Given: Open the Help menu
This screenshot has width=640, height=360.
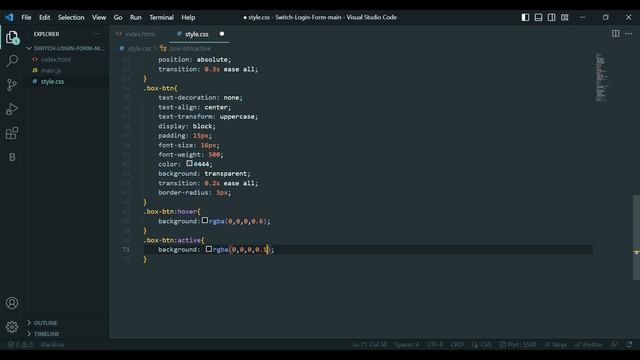Looking at the screenshot, I should [x=188, y=17].
